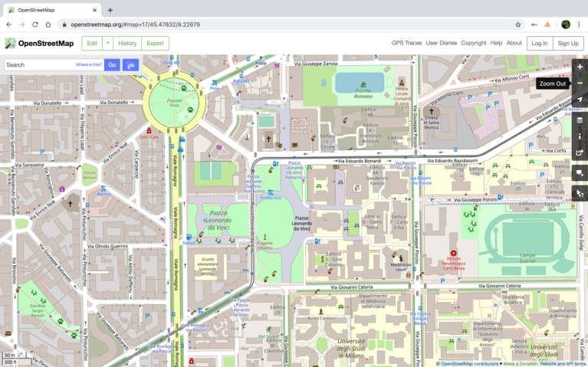Activate the Query features tool
588x367 pixels.
[580, 193]
